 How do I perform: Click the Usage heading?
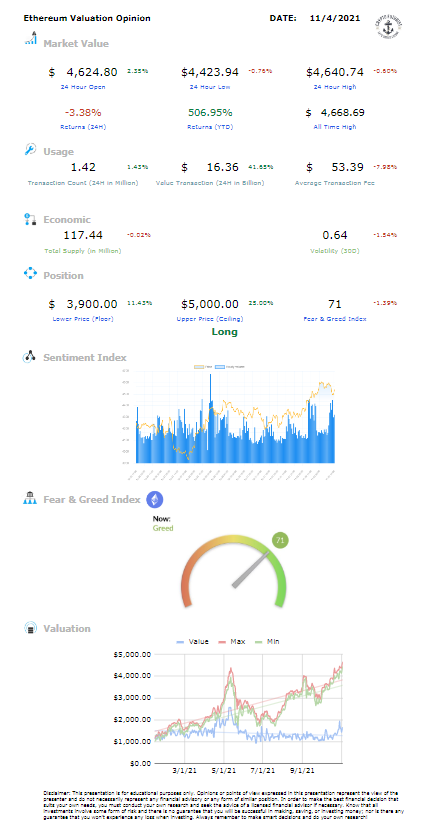click(58, 152)
